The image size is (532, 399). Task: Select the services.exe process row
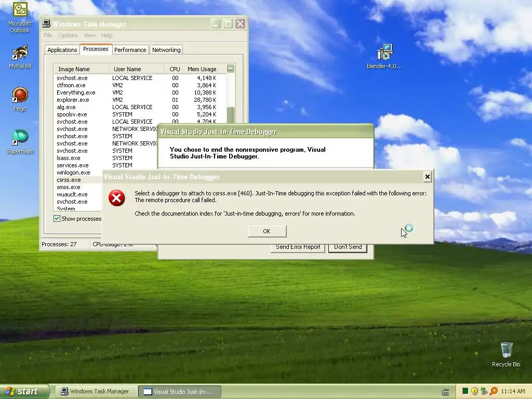pos(105,165)
